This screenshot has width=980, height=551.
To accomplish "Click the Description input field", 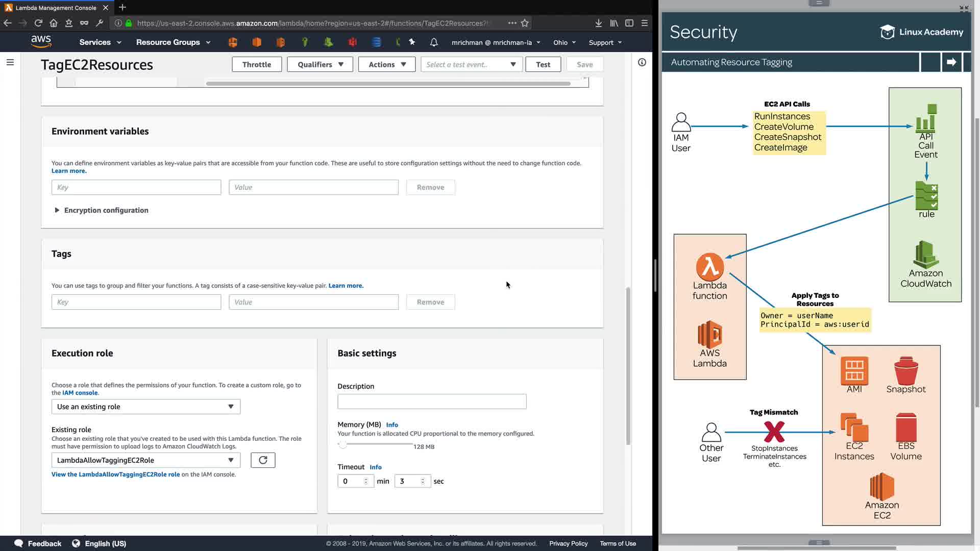I will click(x=432, y=402).
